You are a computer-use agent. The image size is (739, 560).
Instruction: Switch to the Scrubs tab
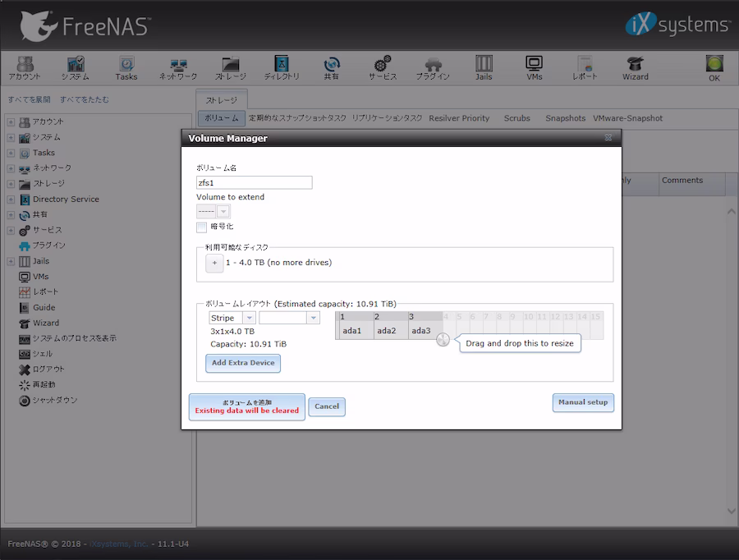pyautogui.click(x=517, y=118)
